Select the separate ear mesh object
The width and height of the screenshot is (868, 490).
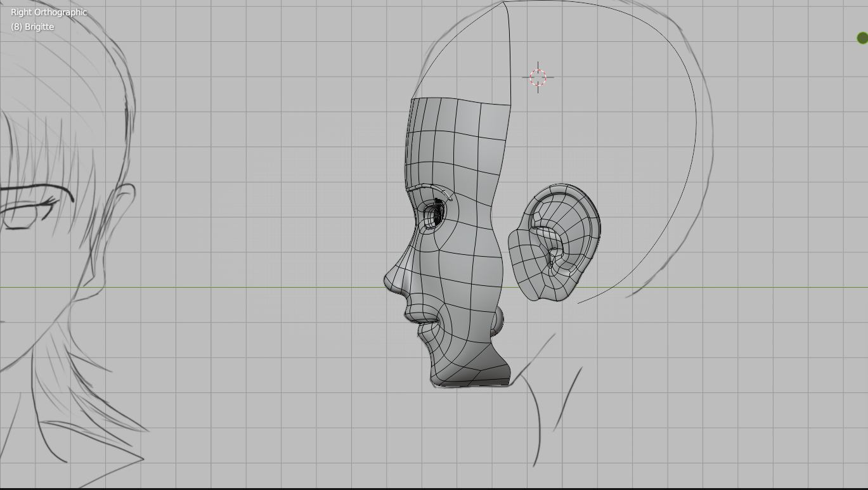[x=554, y=243]
